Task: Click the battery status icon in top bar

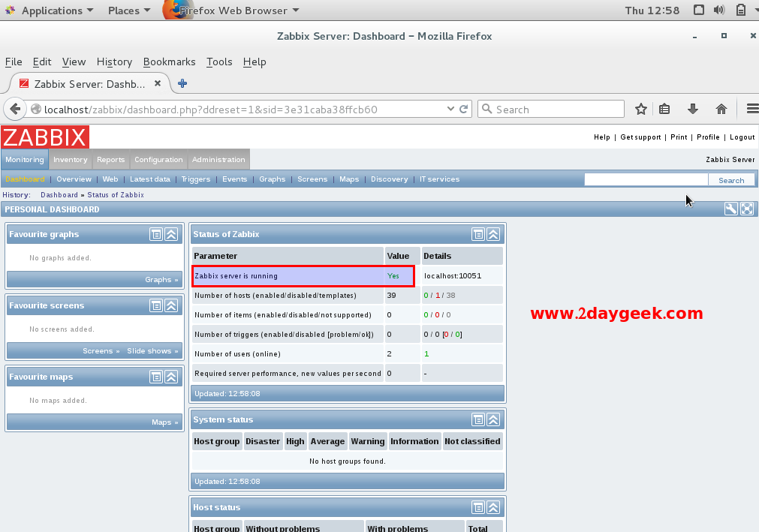Action: click(740, 11)
